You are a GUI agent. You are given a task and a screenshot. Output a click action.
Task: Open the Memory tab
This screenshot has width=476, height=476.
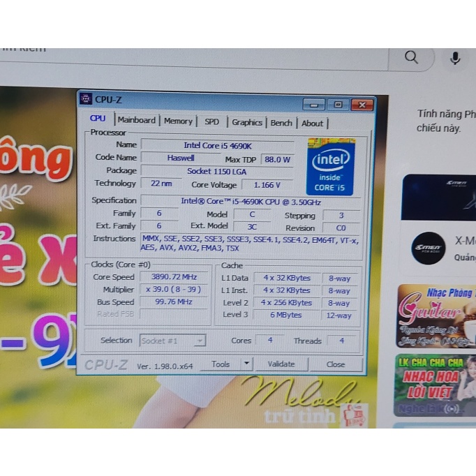(178, 121)
